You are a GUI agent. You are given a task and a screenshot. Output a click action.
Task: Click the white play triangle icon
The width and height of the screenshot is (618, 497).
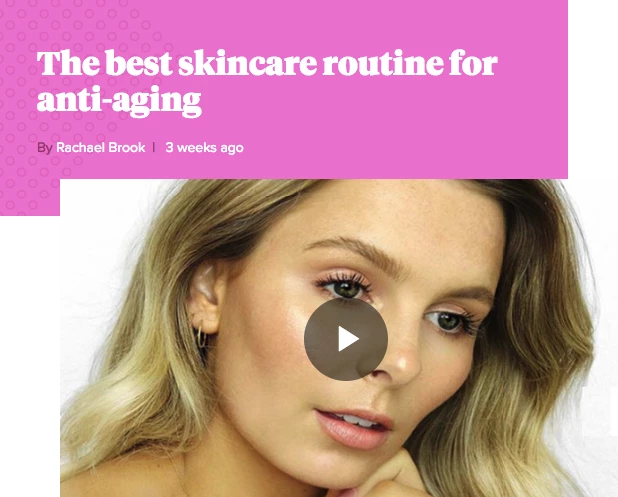coord(348,339)
